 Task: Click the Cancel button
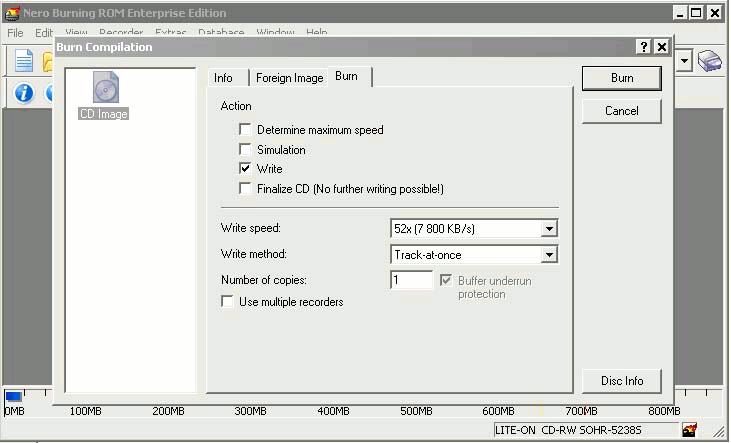[621, 111]
